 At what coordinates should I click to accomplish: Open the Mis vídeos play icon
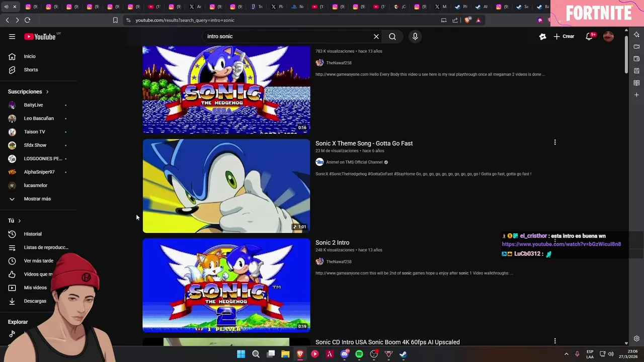pyautogui.click(x=12, y=288)
